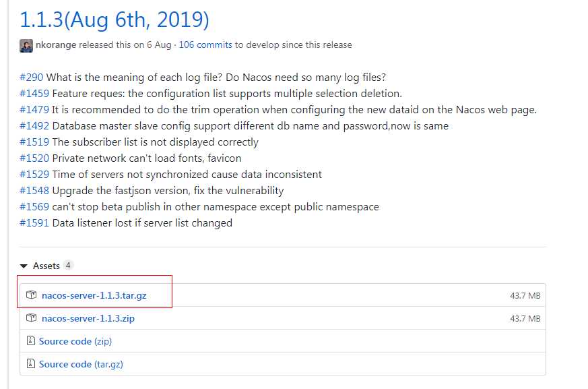Download nacos-server-1.1.3.zip
The image size is (588, 389).
pyautogui.click(x=88, y=318)
